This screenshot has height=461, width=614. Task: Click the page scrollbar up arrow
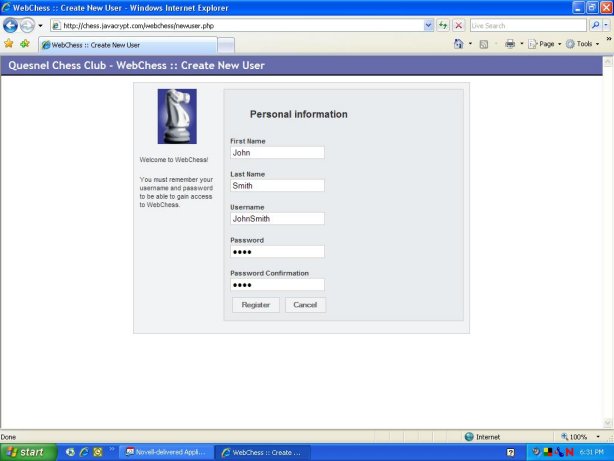coord(608,61)
